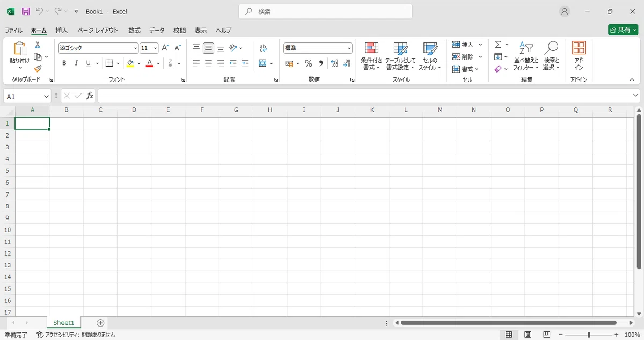Image resolution: width=644 pixels, height=340 pixels.
Task: Apply borders using the border icon
Action: click(x=109, y=63)
